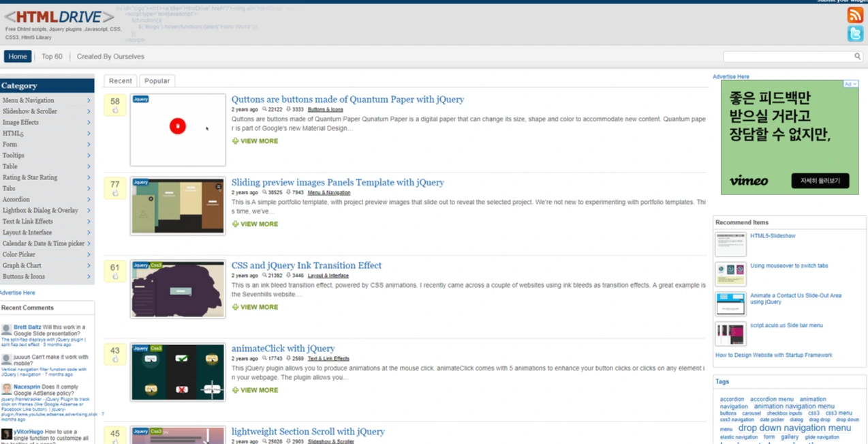The height and width of the screenshot is (444, 868).
Task: Open the Sliding preview images thumbnail
Action: [178, 206]
